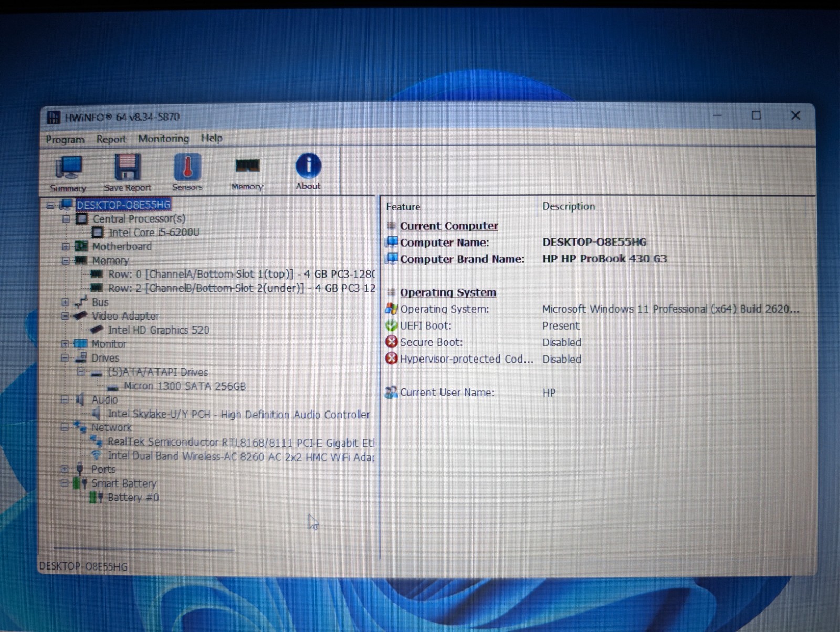
Task: Maximize the HWiNFO window
Action: (x=756, y=115)
